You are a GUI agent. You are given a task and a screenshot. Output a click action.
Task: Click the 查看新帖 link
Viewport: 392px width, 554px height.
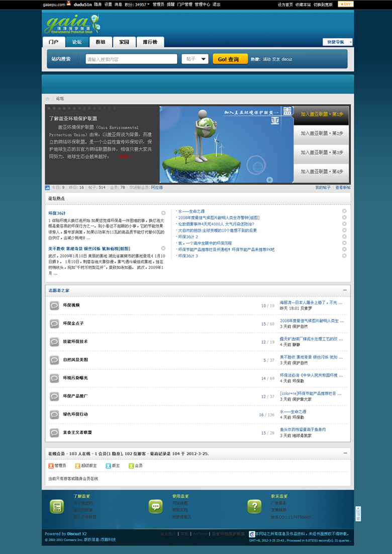pos(343,188)
